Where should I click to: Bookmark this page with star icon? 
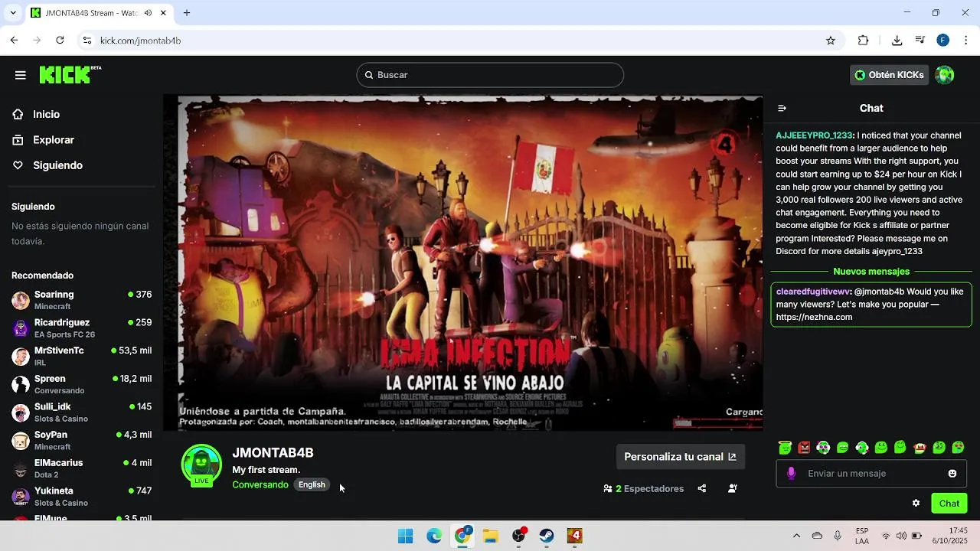click(831, 41)
